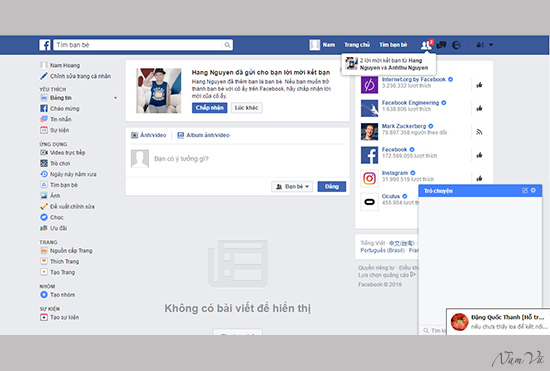Open Hang Nguyen's profile photo

pyautogui.click(x=159, y=90)
